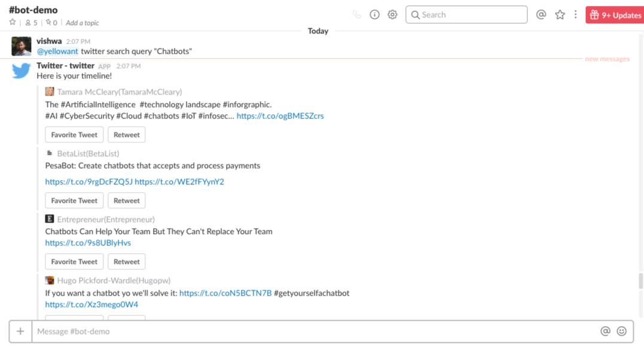The height and width of the screenshot is (355, 644).
Task: Click the #bot-demo channel title
Action: click(x=33, y=10)
